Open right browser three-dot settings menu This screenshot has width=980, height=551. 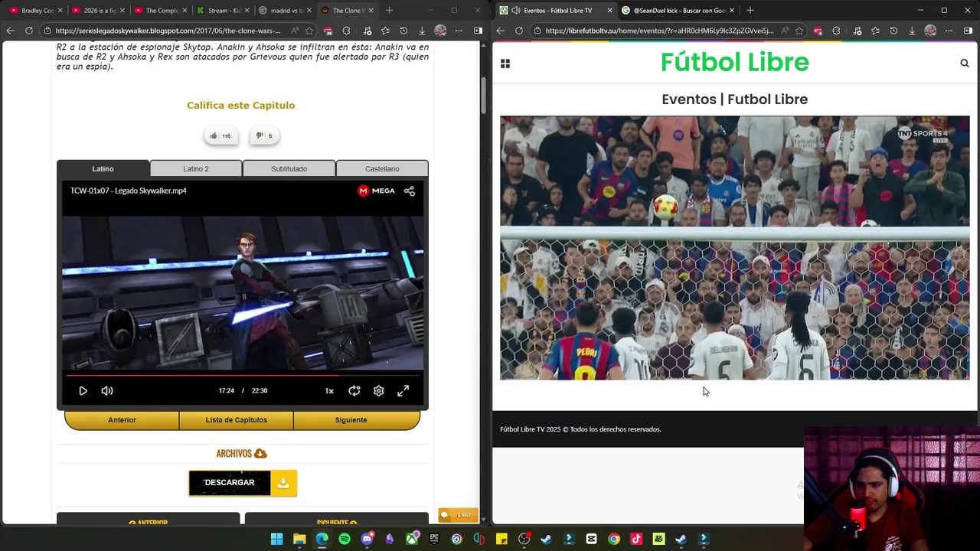click(949, 31)
